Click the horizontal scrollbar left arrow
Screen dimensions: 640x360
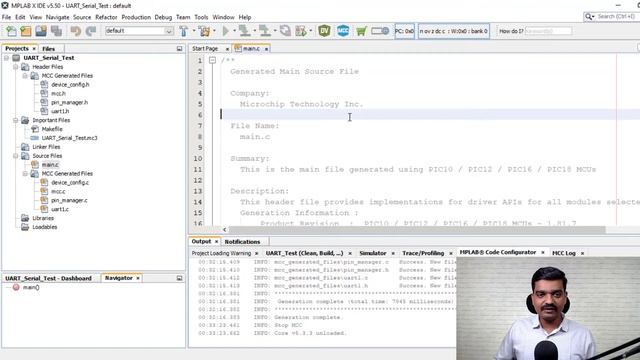point(224,230)
